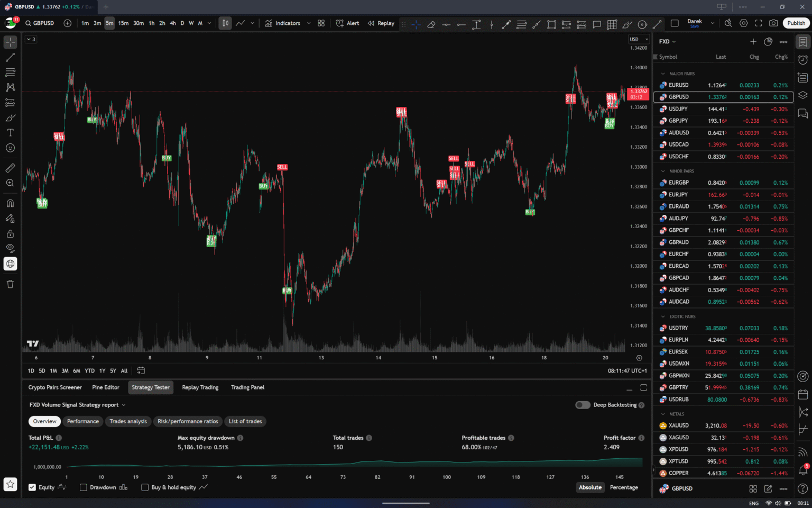
Task: Pick the Measure tool
Action: [x=11, y=168]
